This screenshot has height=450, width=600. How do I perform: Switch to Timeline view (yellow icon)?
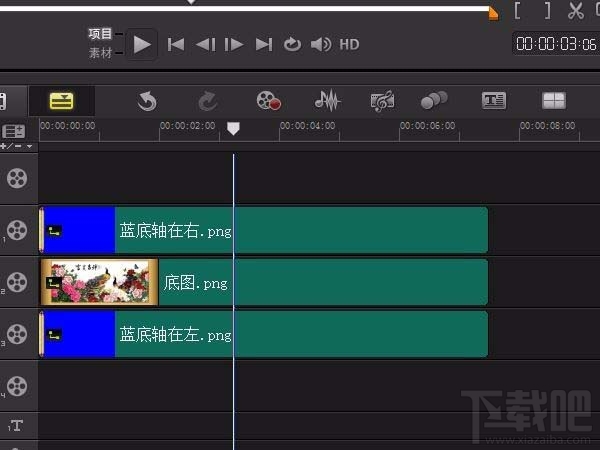[61, 101]
